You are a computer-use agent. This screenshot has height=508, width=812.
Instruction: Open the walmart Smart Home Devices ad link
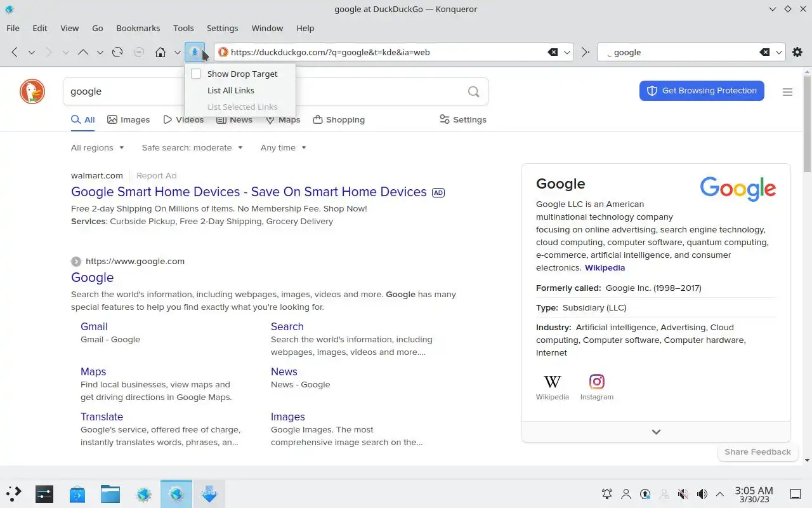pyautogui.click(x=249, y=192)
